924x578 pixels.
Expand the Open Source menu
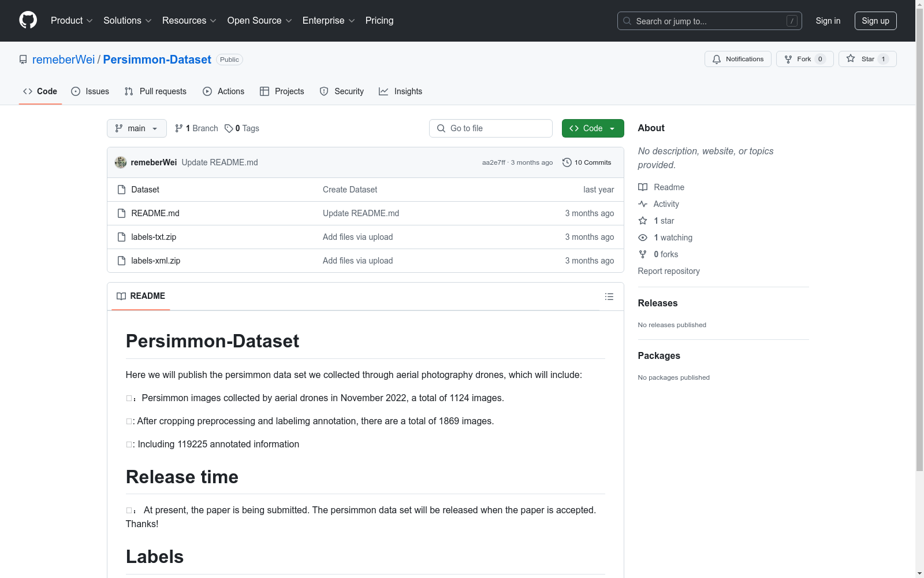(x=260, y=21)
